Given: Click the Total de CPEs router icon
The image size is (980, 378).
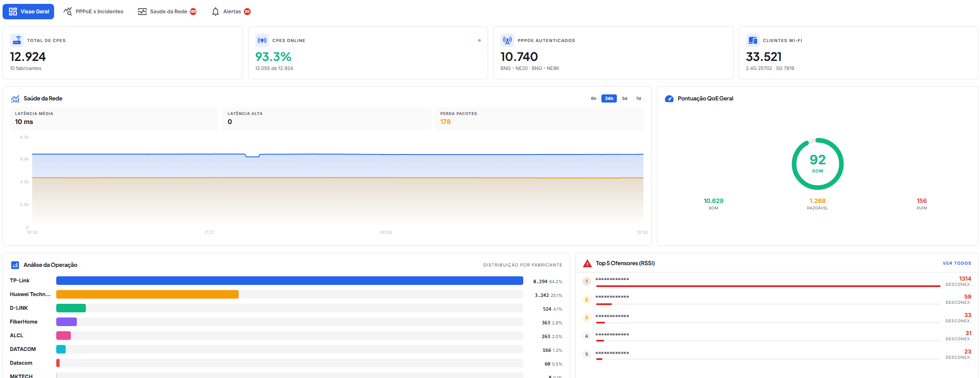Looking at the screenshot, I should pos(17,40).
